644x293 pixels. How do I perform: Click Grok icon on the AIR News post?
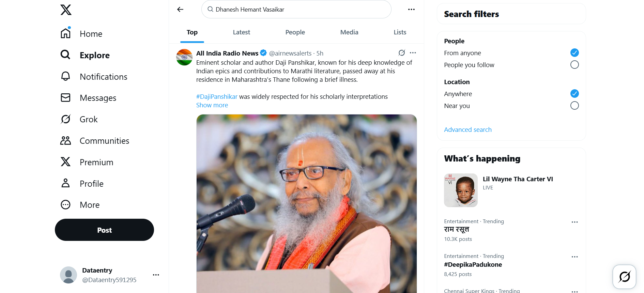point(402,53)
